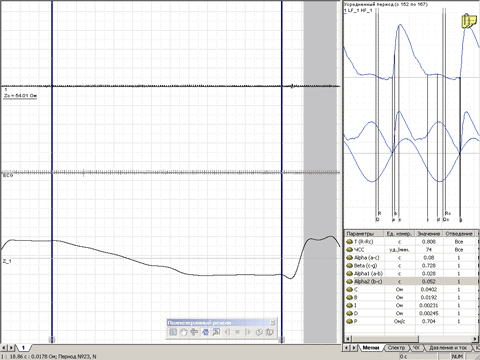This screenshot has width=480, height=360.
Task: Select the D value 0.00245
Action: pos(429,313)
